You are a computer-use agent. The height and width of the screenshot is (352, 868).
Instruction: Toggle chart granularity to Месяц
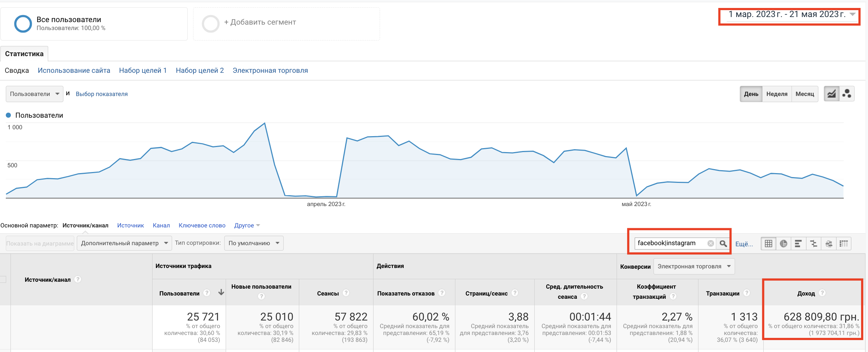click(x=805, y=94)
